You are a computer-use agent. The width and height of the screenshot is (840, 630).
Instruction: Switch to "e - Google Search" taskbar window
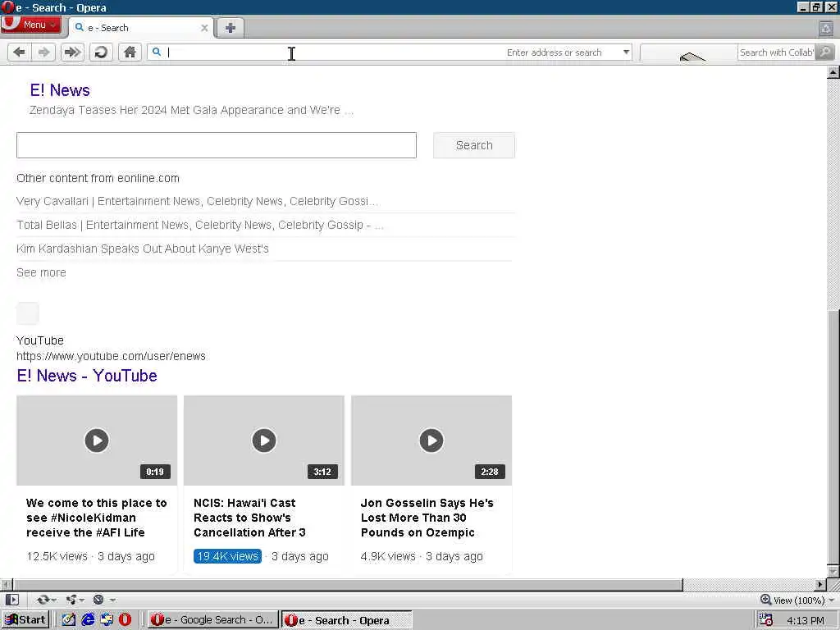212,620
